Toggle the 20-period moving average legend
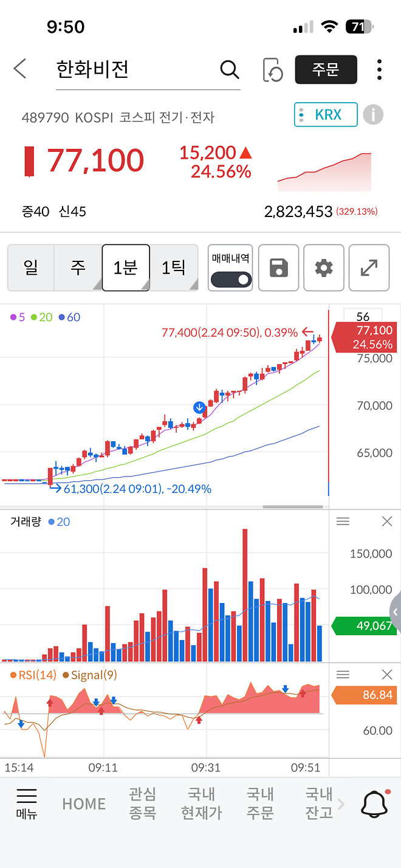 (40, 317)
